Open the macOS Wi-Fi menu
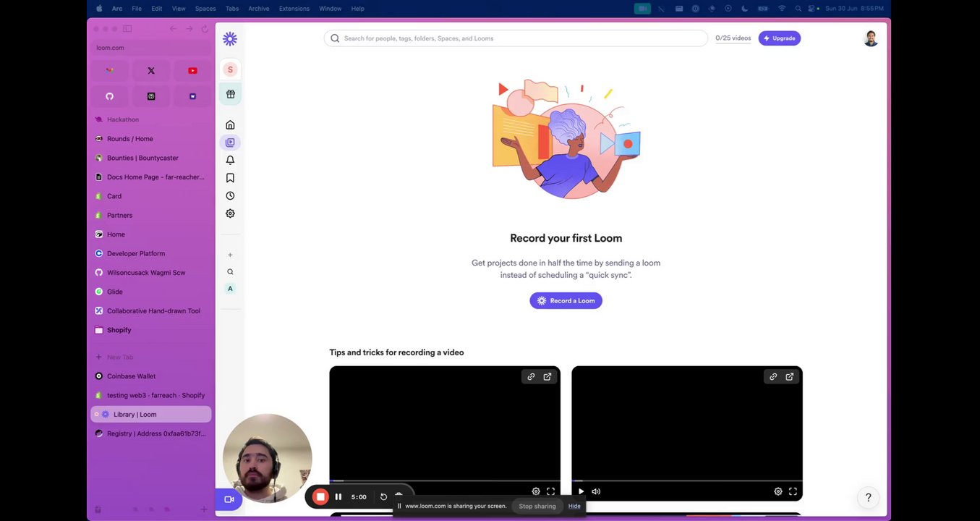Image resolution: width=980 pixels, height=521 pixels. (x=782, y=9)
